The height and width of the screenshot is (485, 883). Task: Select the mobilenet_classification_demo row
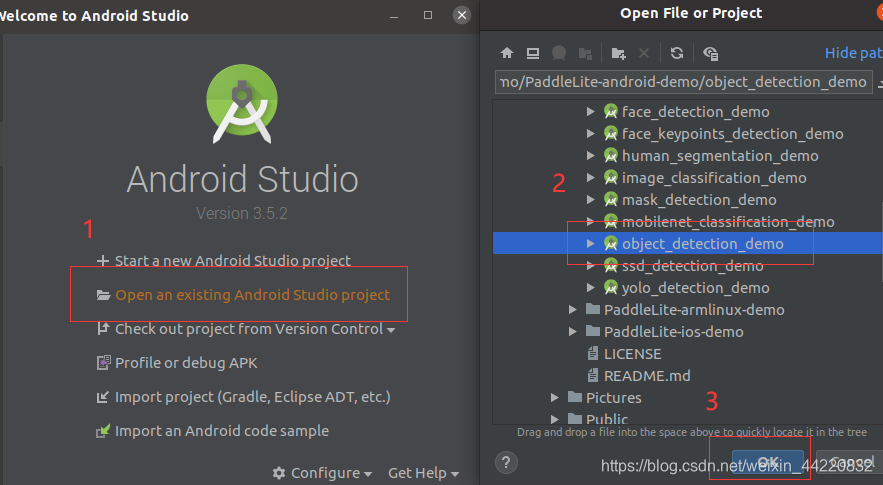tap(688, 221)
